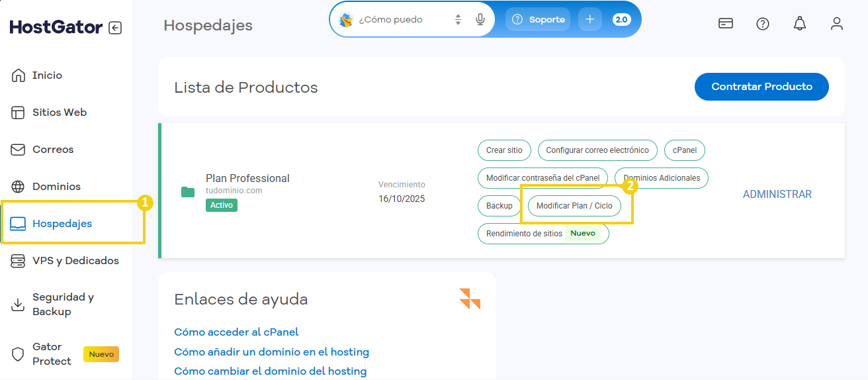The width and height of the screenshot is (868, 380).
Task: Open notifications bell icon
Action: pyautogui.click(x=800, y=24)
